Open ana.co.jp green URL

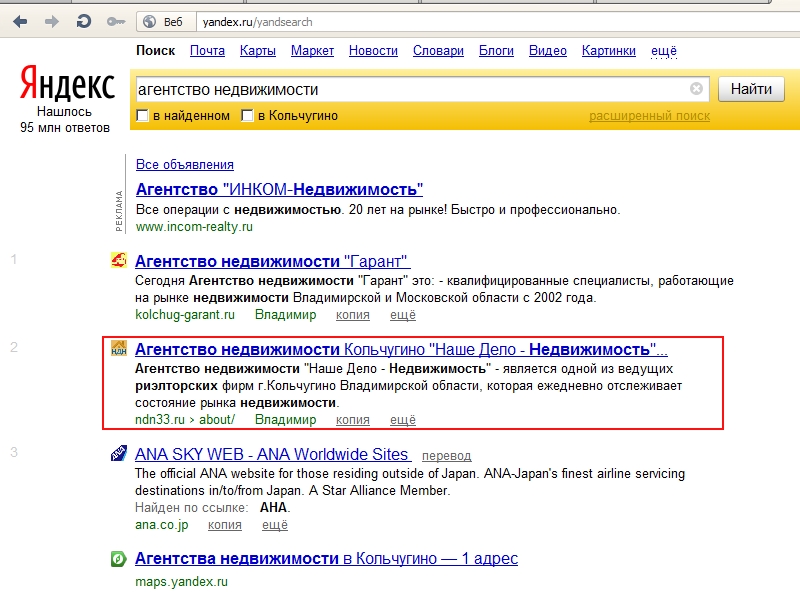click(x=162, y=525)
